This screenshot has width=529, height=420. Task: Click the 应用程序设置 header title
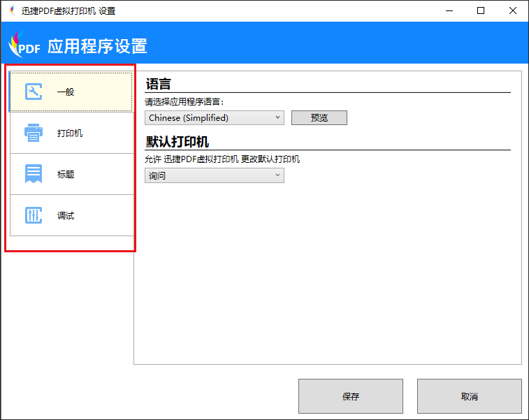pos(97,46)
